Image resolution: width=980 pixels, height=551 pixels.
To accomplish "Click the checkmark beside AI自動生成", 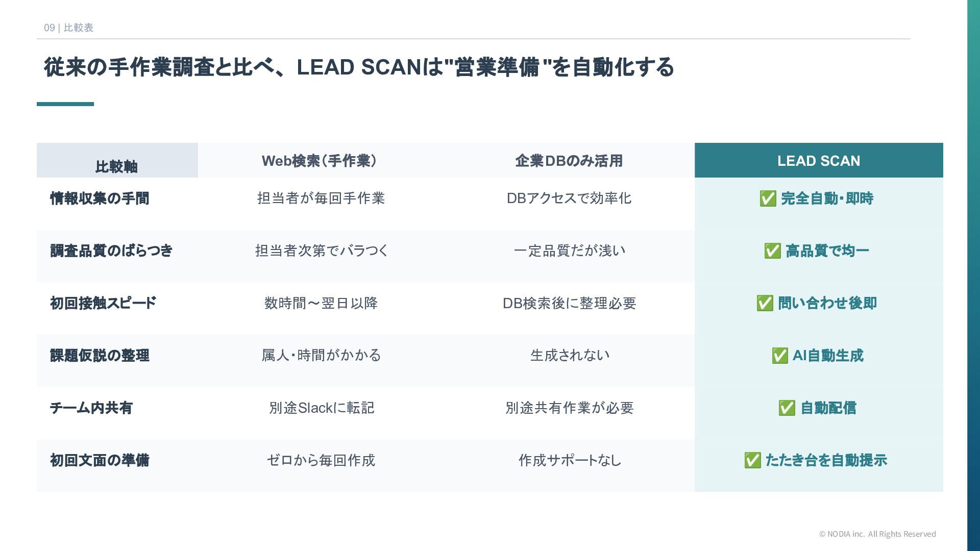I will [779, 356].
